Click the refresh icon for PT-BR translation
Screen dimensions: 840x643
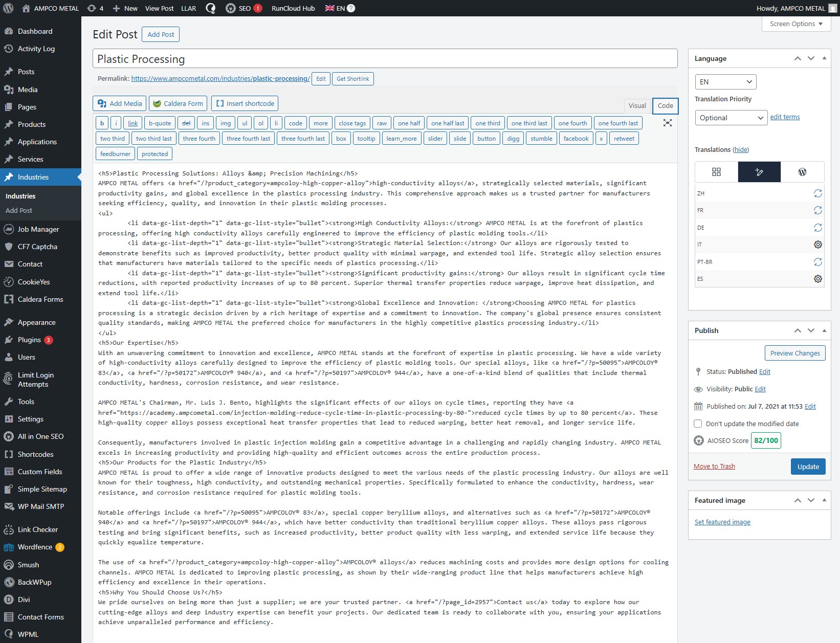818,262
